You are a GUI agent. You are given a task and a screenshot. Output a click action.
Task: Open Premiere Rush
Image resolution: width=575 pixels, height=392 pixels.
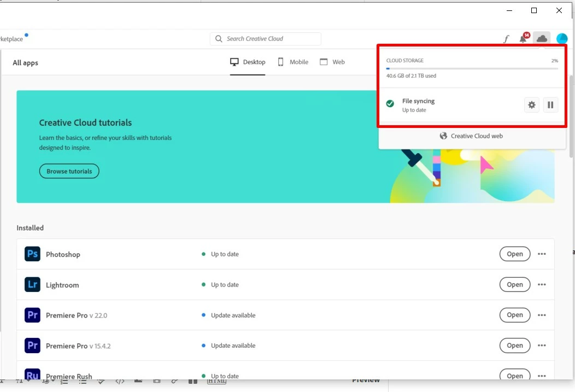pyautogui.click(x=515, y=375)
